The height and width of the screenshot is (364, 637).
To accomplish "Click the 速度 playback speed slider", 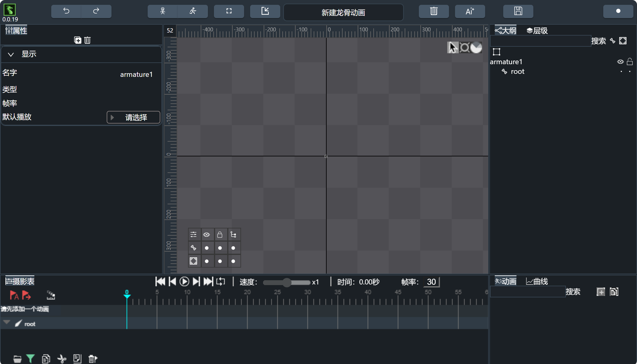I will [287, 282].
